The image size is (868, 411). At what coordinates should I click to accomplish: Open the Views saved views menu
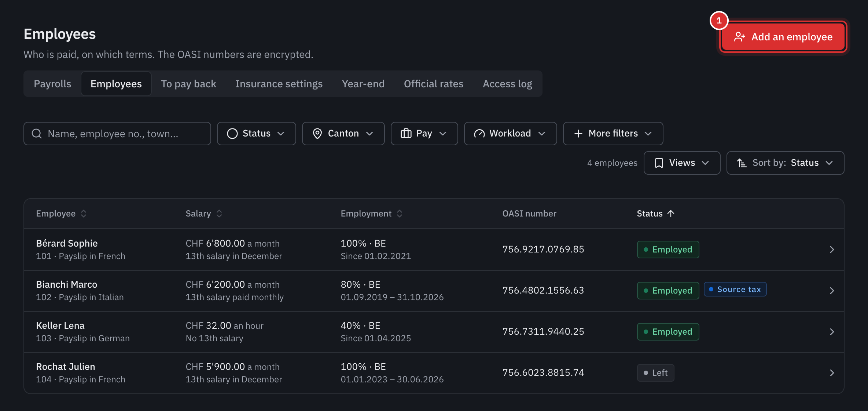click(x=682, y=163)
